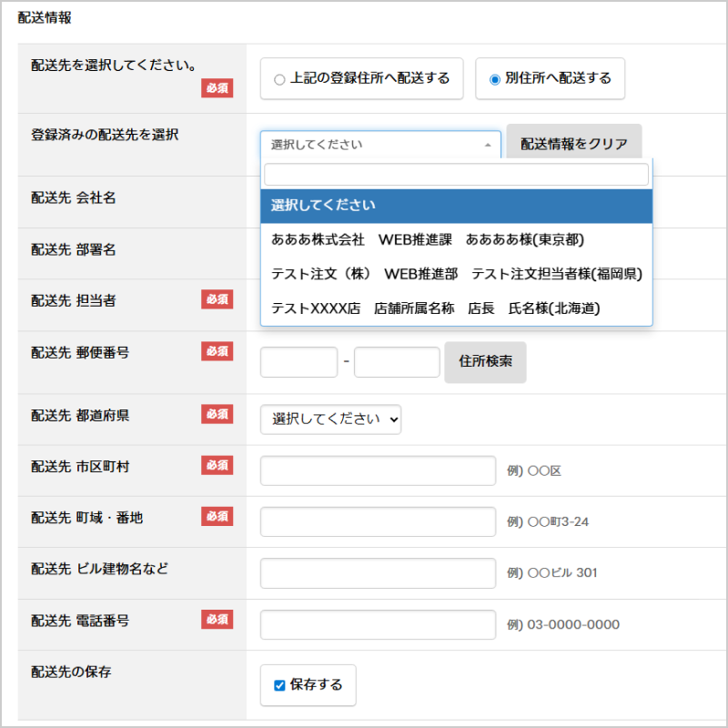Click the 電話番号 input field
This screenshot has width=728, height=728.
pyautogui.click(x=378, y=625)
